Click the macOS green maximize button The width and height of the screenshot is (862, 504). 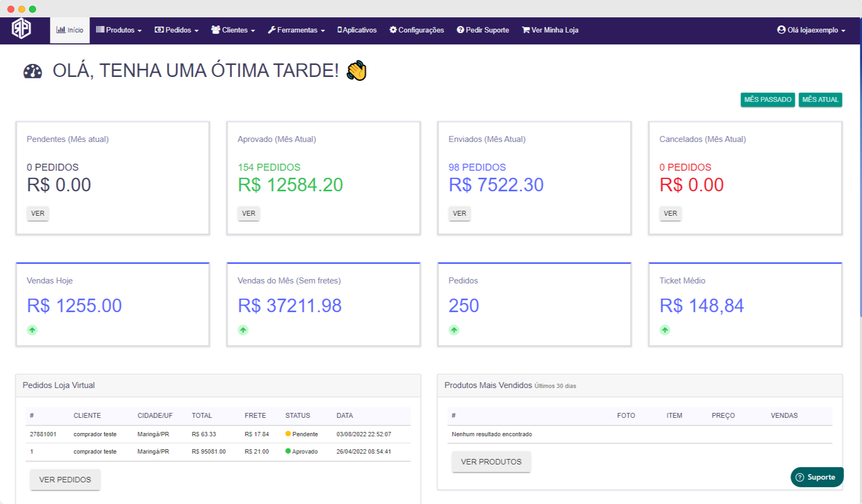pos(33,9)
